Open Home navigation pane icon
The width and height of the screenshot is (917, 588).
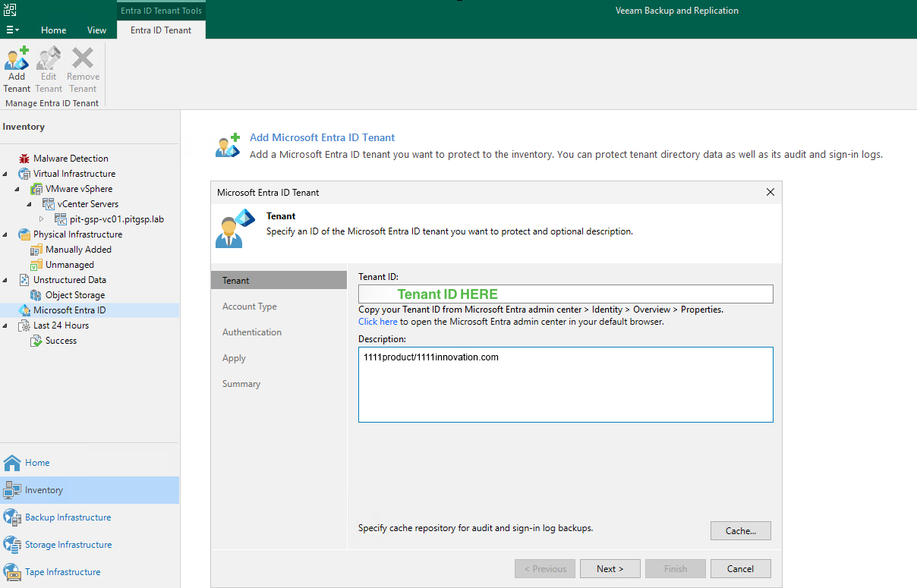[12, 463]
